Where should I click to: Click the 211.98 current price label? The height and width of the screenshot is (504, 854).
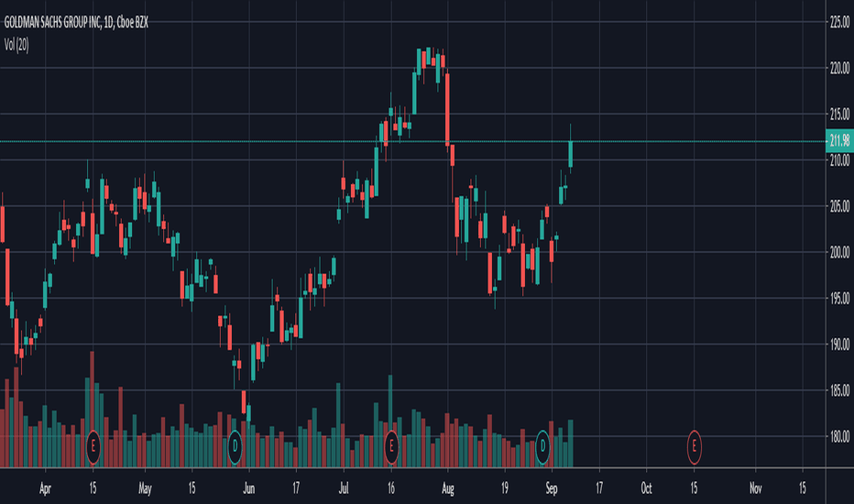click(x=839, y=141)
